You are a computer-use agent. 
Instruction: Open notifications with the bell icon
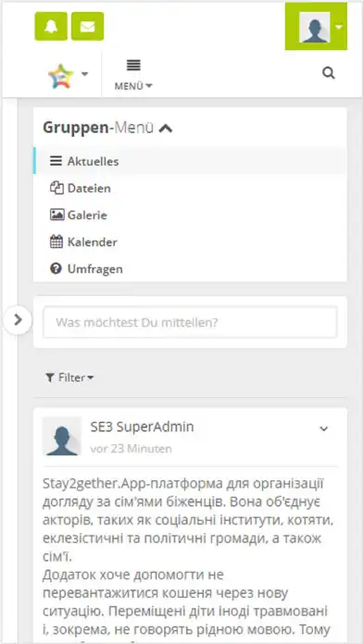[51, 26]
